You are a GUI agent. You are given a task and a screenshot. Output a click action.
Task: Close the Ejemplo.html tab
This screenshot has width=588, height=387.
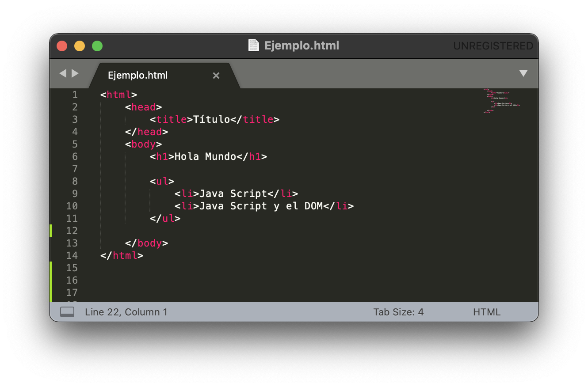click(x=216, y=76)
